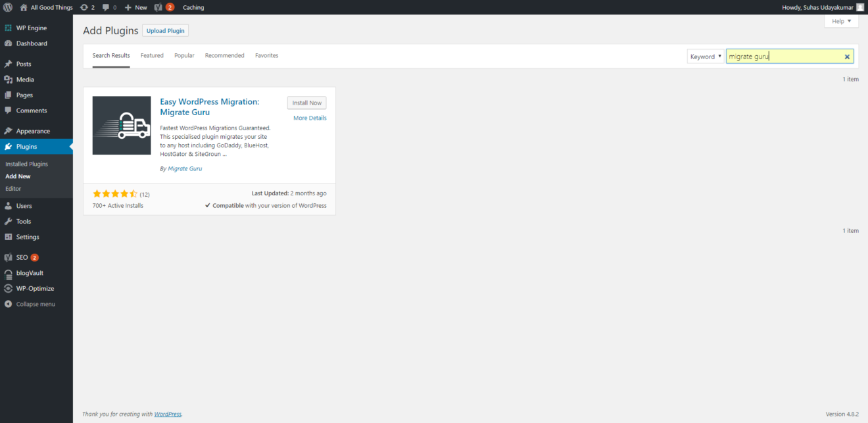Open the Caching menu in admin bar
Viewport: 868px width, 423px height.
point(193,7)
